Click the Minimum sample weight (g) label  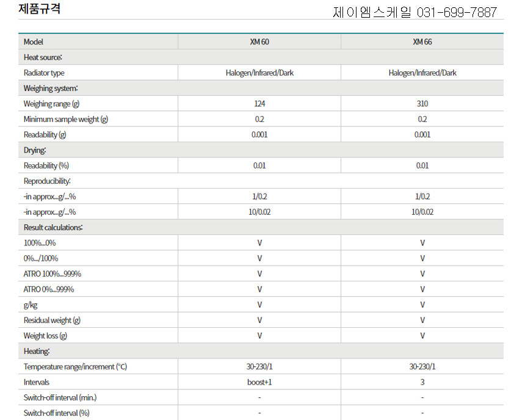pos(66,120)
